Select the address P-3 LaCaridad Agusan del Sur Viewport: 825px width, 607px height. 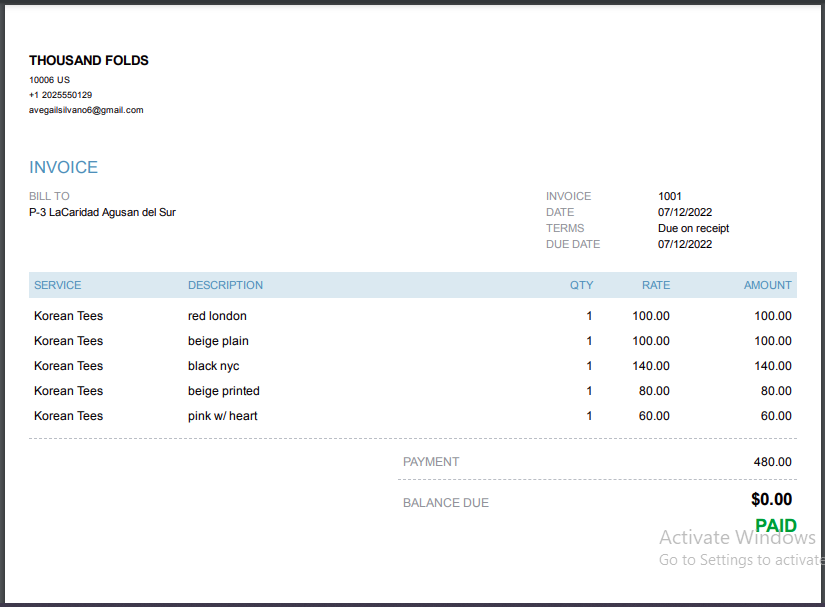(x=103, y=212)
